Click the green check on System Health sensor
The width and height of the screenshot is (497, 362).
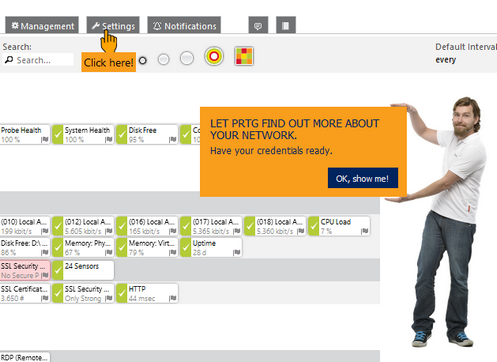point(58,134)
